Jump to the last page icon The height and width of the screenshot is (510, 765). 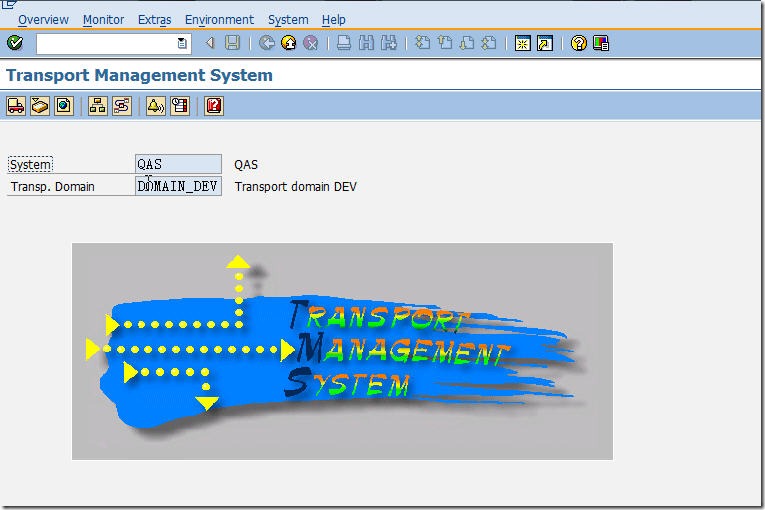[489, 43]
